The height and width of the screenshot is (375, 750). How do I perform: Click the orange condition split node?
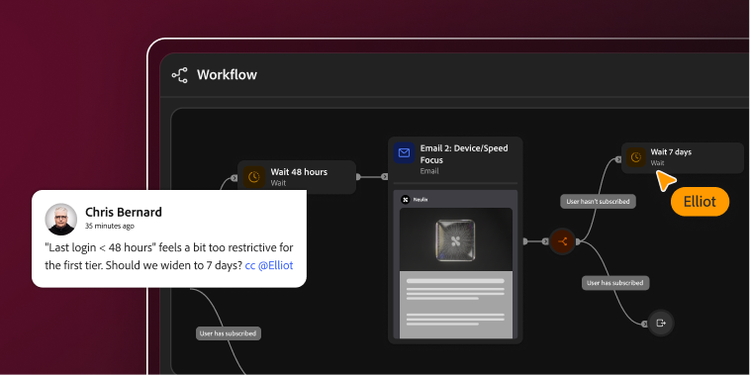[x=562, y=242]
